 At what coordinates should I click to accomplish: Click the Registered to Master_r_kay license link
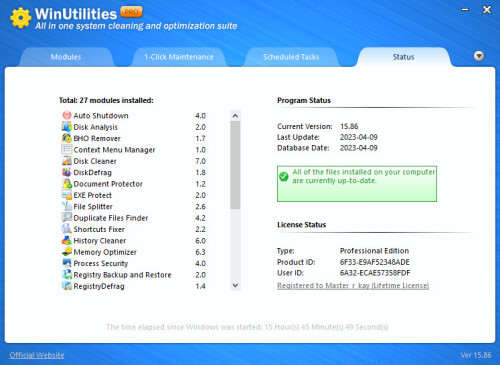tap(353, 286)
